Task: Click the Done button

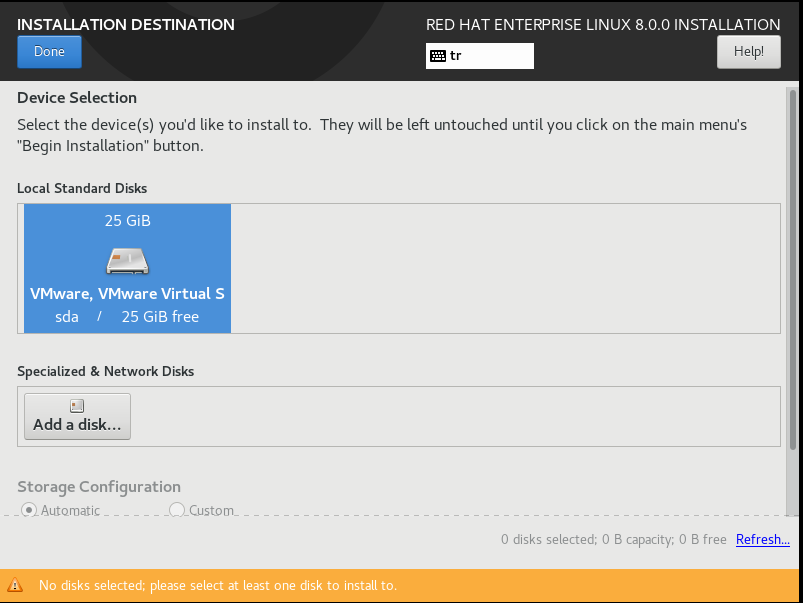Action: [49, 52]
